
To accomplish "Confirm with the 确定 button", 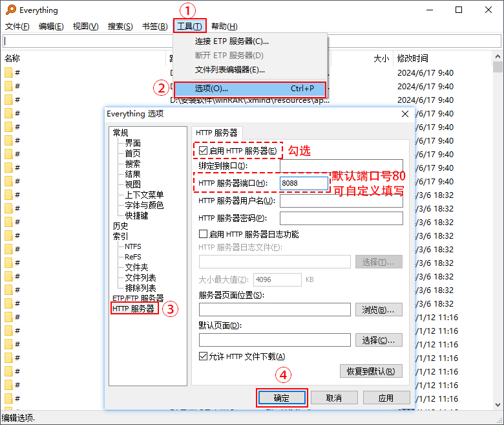I will tap(282, 398).
